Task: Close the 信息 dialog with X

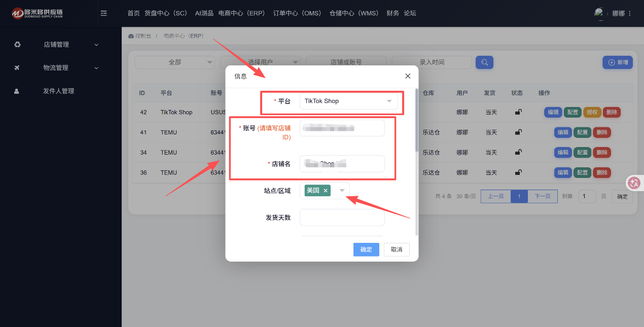Action: tap(408, 76)
